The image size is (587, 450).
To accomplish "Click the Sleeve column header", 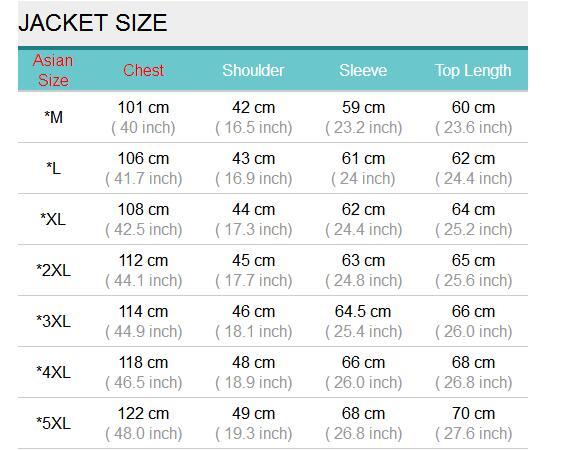I will click(363, 70).
